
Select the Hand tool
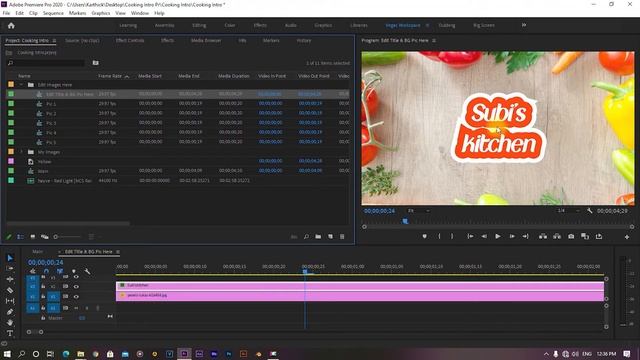pos(10,322)
